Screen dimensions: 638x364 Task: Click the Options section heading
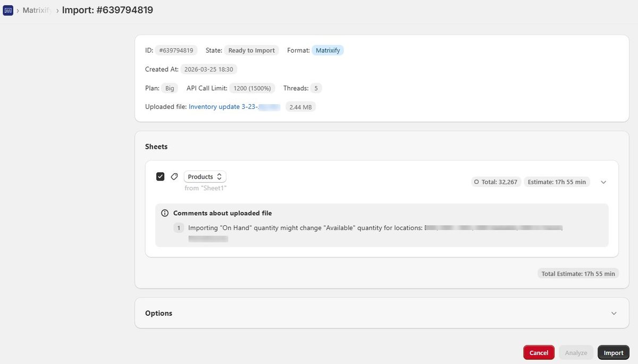158,313
